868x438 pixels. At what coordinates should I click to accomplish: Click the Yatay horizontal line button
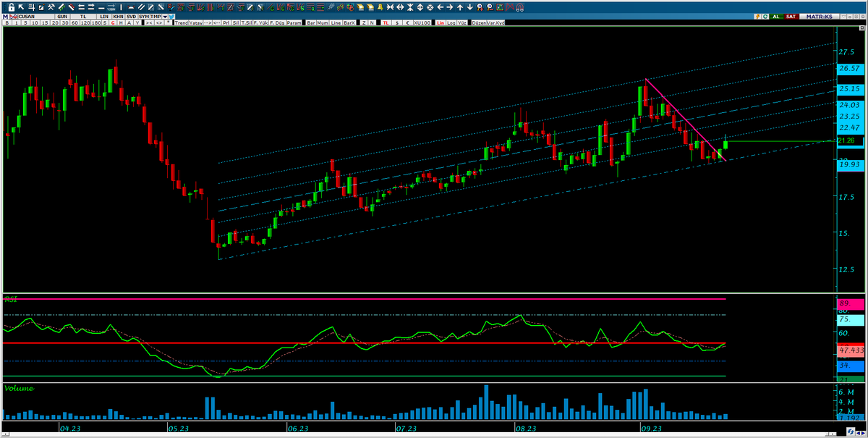click(x=195, y=23)
